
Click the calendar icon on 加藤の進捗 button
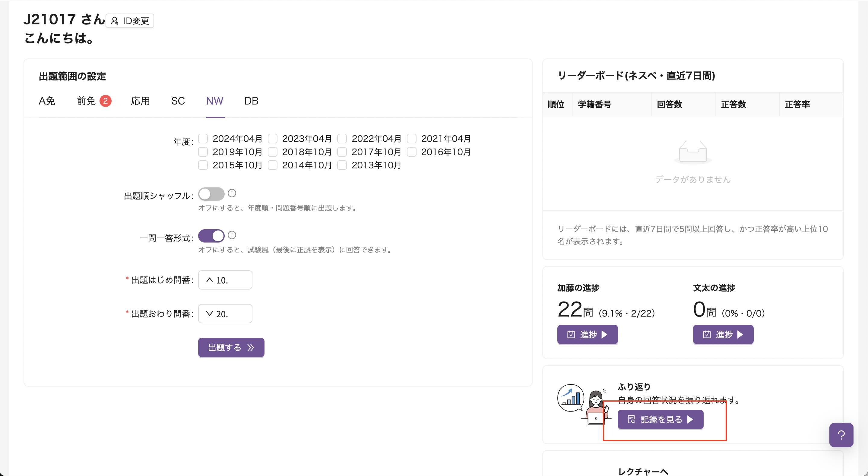click(x=571, y=334)
